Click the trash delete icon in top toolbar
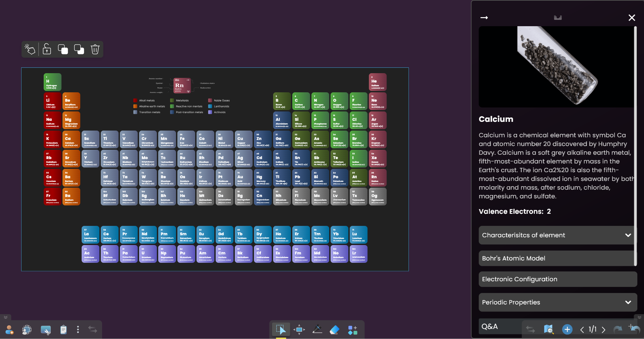 [95, 49]
